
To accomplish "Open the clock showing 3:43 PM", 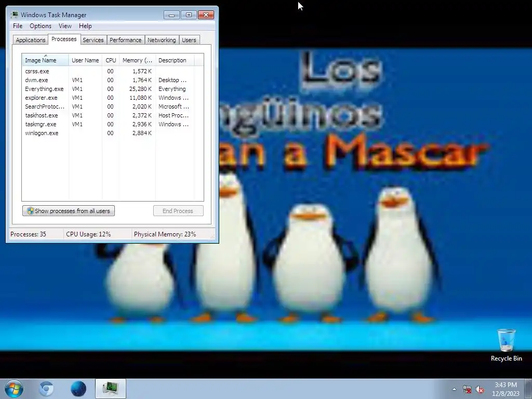I will (506, 385).
